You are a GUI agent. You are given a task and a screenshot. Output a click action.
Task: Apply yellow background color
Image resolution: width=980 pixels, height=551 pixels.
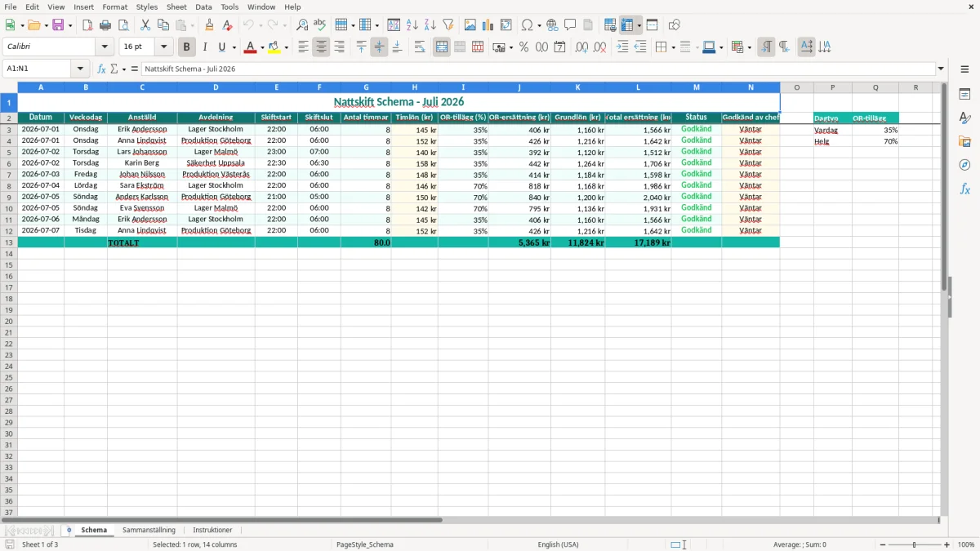point(274,47)
